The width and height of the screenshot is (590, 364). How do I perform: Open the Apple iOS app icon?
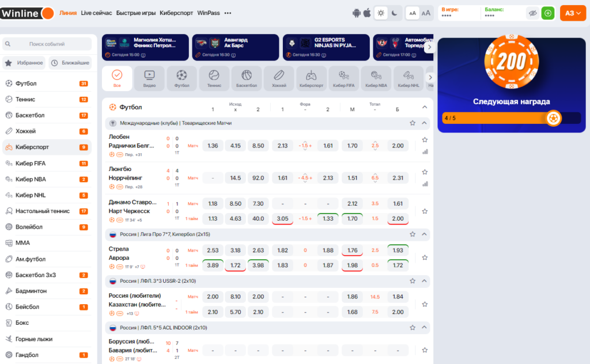tap(367, 13)
